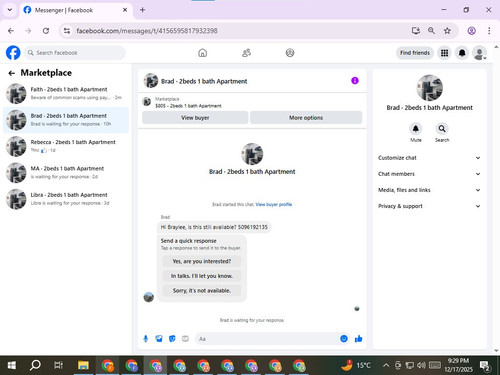This screenshot has height=375, width=500.
Task: Open the Friends icon in top navigation
Action: 246,53
